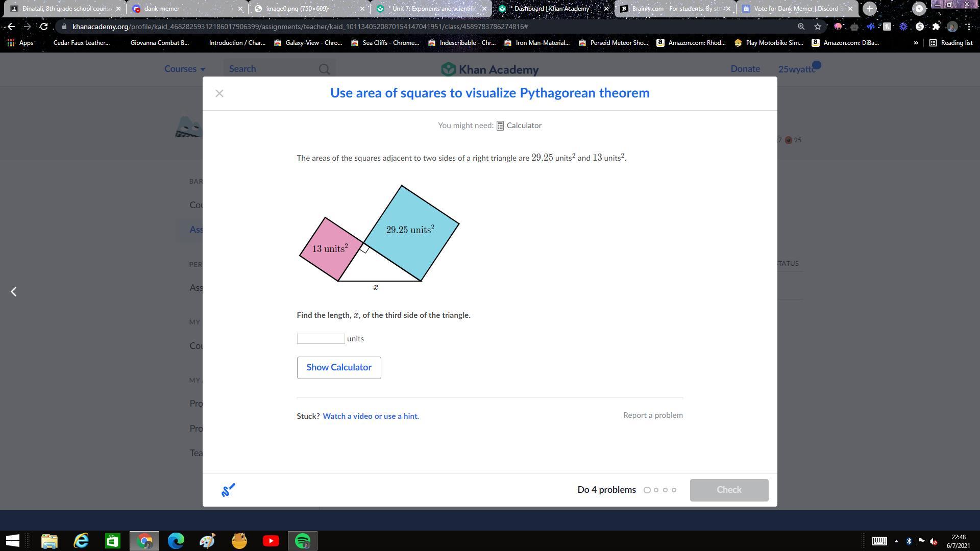Open the 'Watch a video or use a hint' link
This screenshot has height=551, width=980.
pos(371,416)
